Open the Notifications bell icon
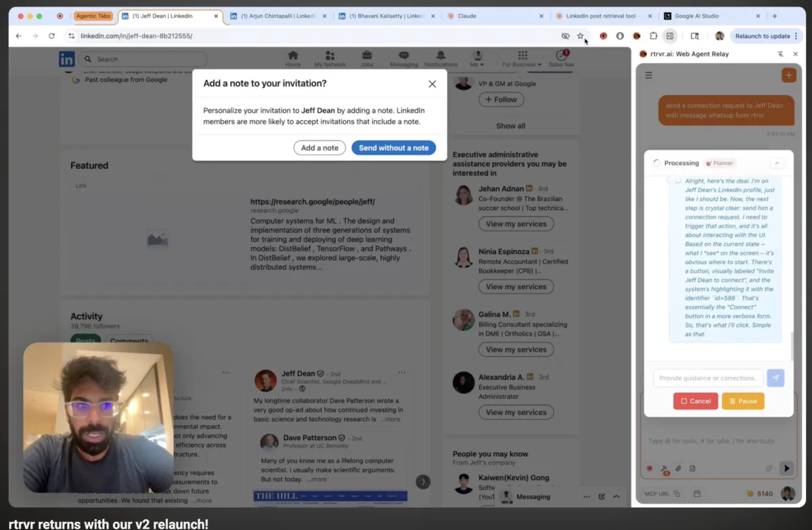Image resolution: width=812 pixels, height=530 pixels. (x=441, y=59)
